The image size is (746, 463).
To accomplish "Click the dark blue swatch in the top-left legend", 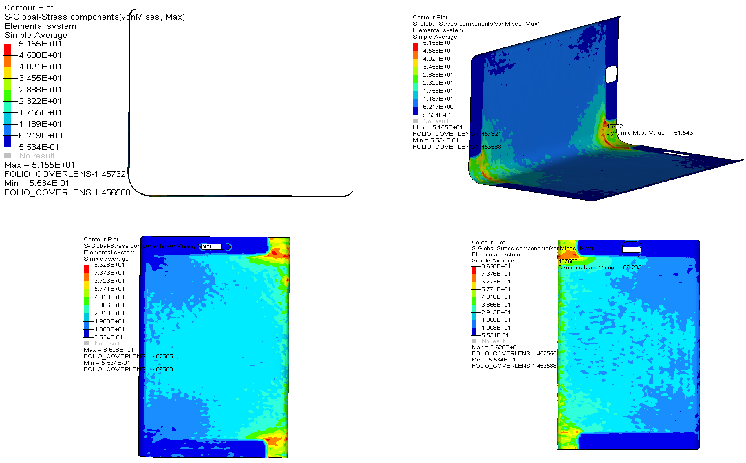I will [x=9, y=140].
